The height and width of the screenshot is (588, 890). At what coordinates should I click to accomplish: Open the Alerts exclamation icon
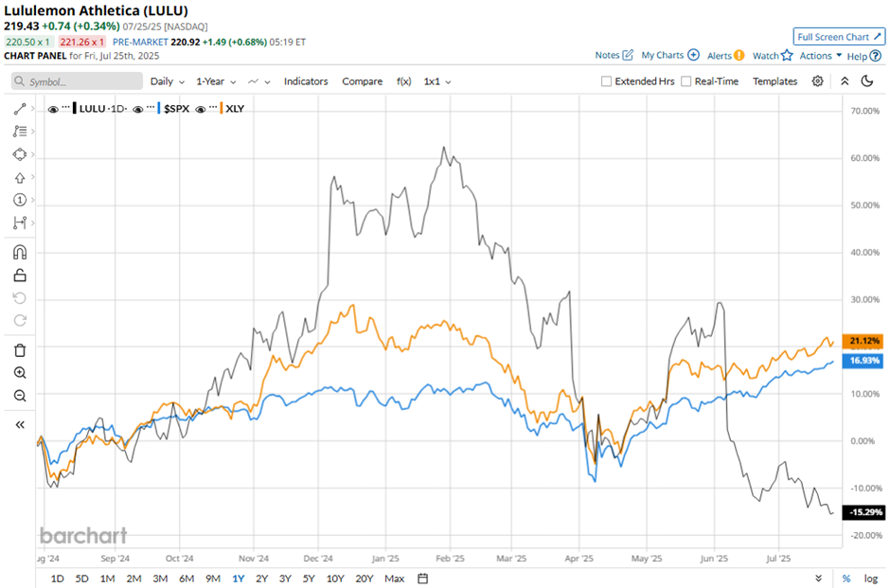739,55
